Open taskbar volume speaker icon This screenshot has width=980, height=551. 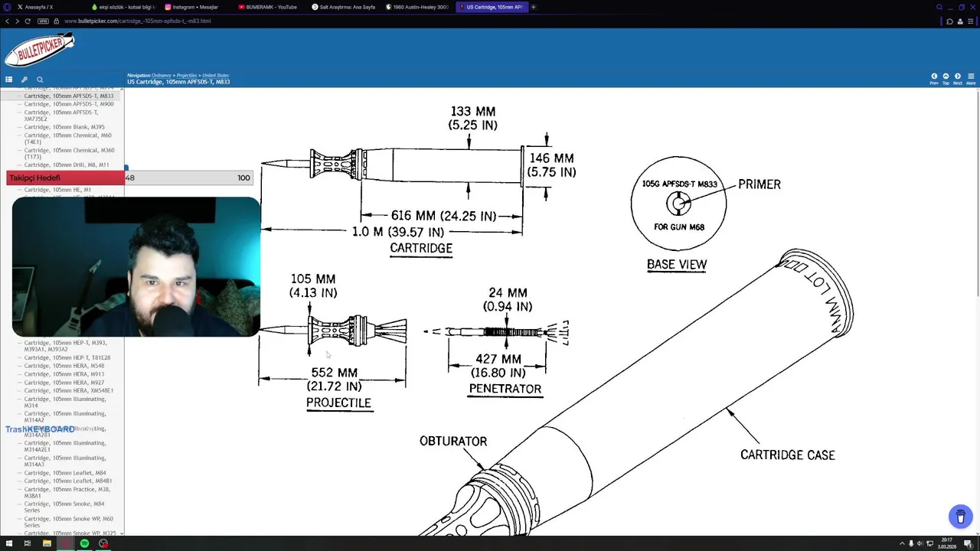coord(920,543)
